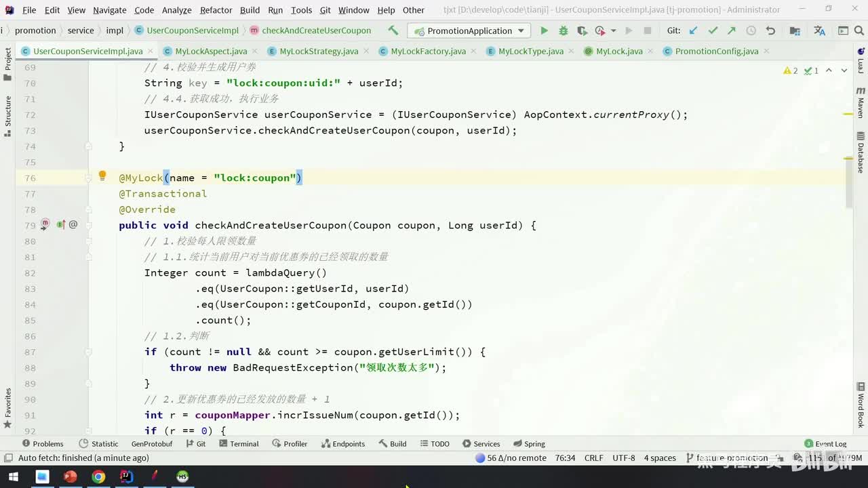The width and height of the screenshot is (868, 488).
Task: Click the '56 Δ/no remote' status entry
Action: [x=511, y=458]
